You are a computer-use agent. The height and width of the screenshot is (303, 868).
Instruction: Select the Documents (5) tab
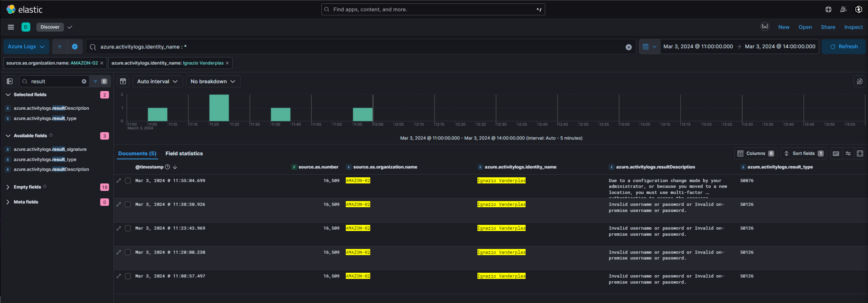click(137, 154)
